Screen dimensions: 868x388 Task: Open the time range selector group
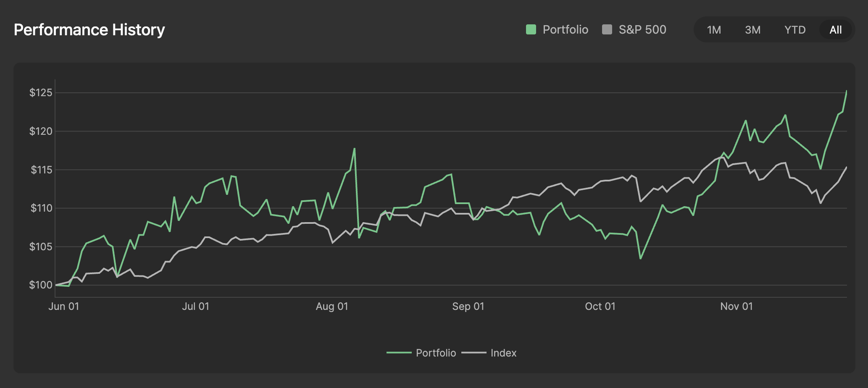click(x=774, y=29)
